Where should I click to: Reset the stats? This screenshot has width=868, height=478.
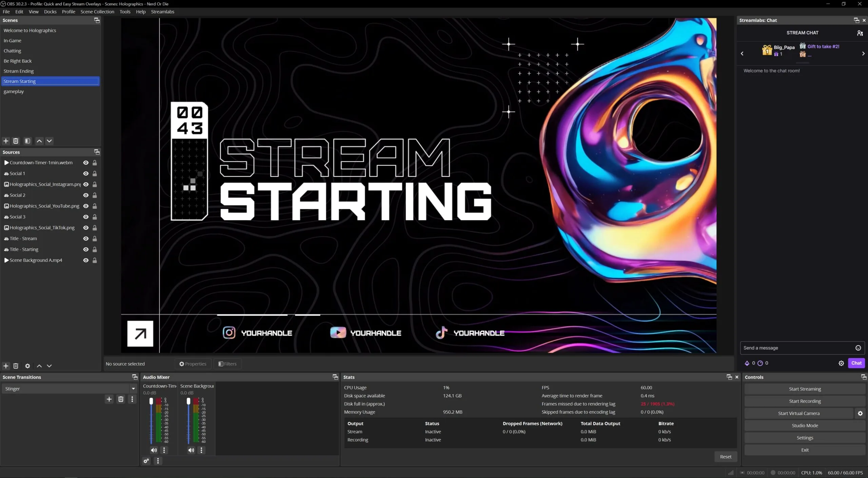point(726,457)
